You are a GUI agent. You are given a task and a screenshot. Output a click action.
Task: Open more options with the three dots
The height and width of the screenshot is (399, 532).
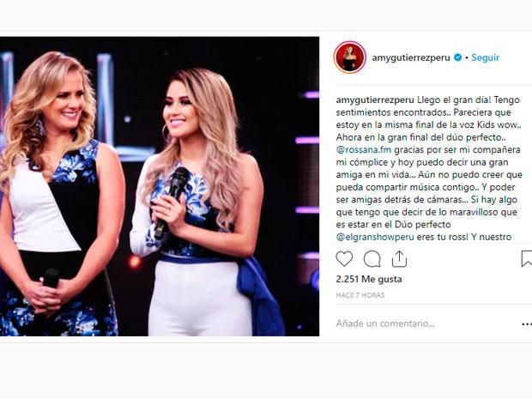tap(527, 324)
